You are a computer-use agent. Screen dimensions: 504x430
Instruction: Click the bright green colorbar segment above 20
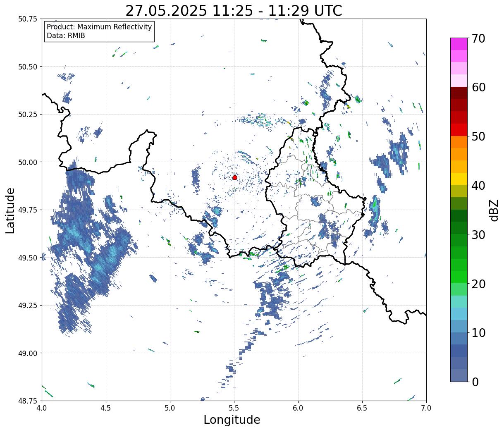pyautogui.click(x=459, y=277)
